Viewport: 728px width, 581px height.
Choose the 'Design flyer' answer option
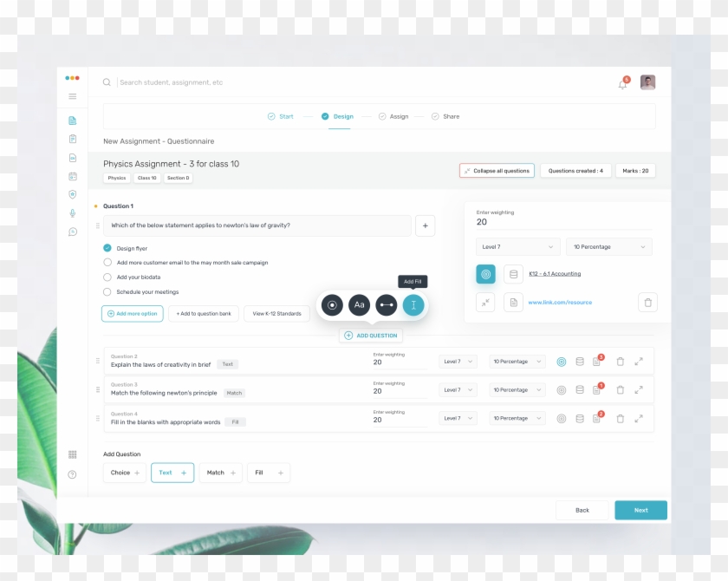point(107,248)
